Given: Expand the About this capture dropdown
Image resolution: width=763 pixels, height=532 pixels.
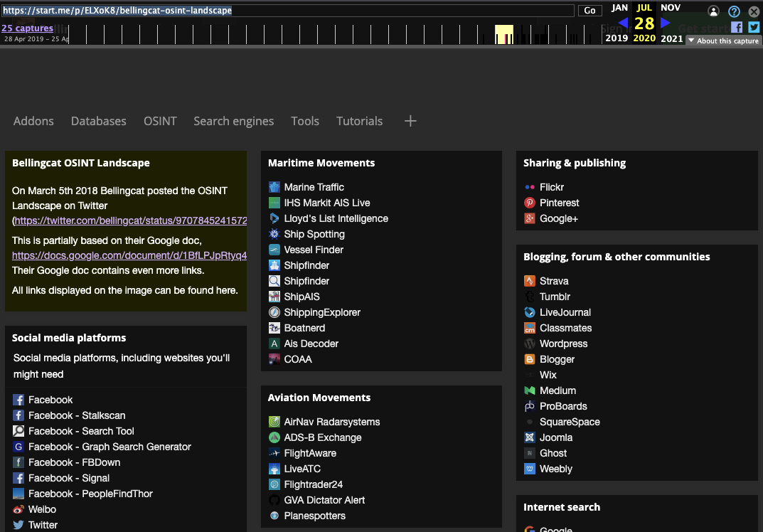Looking at the screenshot, I should 723,41.
